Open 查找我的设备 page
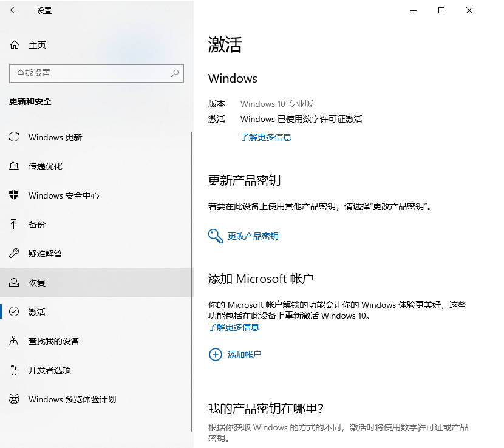Viewport: 504px width, 448px height. [96, 341]
